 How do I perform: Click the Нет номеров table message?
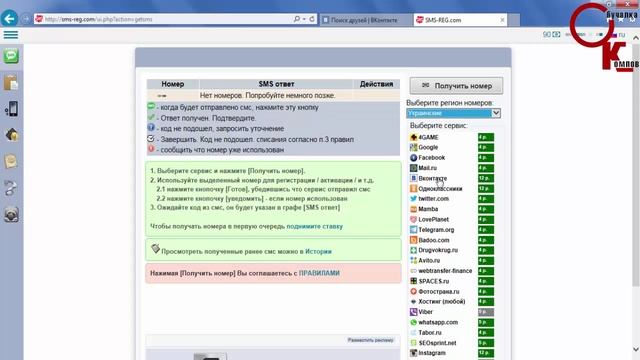(x=267, y=95)
